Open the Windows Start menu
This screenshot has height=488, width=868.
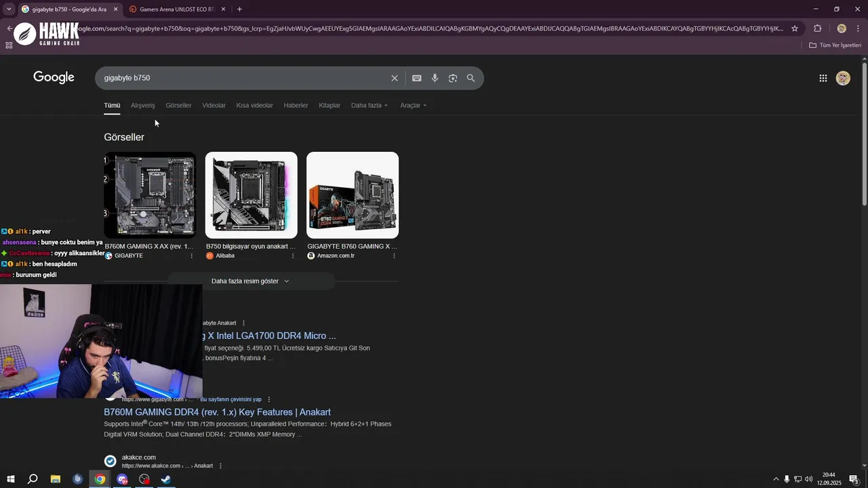click(11, 479)
